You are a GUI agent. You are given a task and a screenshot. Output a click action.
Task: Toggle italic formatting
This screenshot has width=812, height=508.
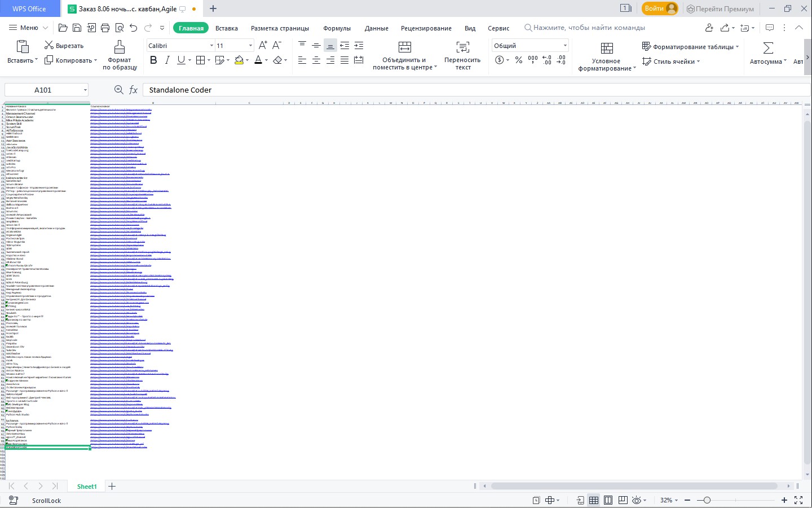coord(167,60)
